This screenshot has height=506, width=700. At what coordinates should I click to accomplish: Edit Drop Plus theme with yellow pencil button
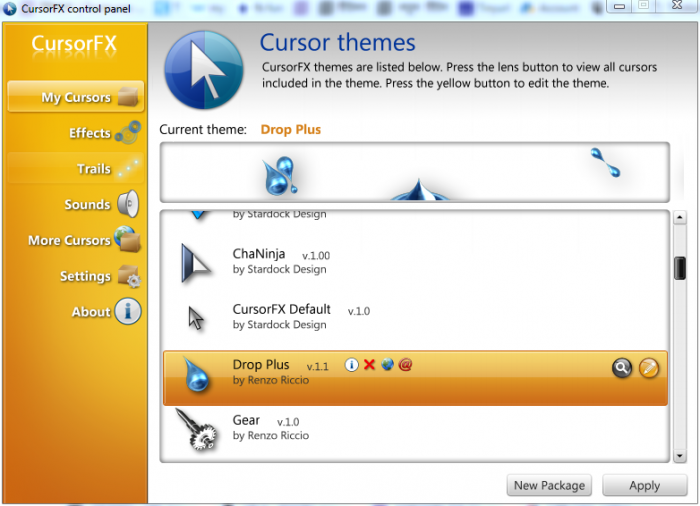pos(649,368)
